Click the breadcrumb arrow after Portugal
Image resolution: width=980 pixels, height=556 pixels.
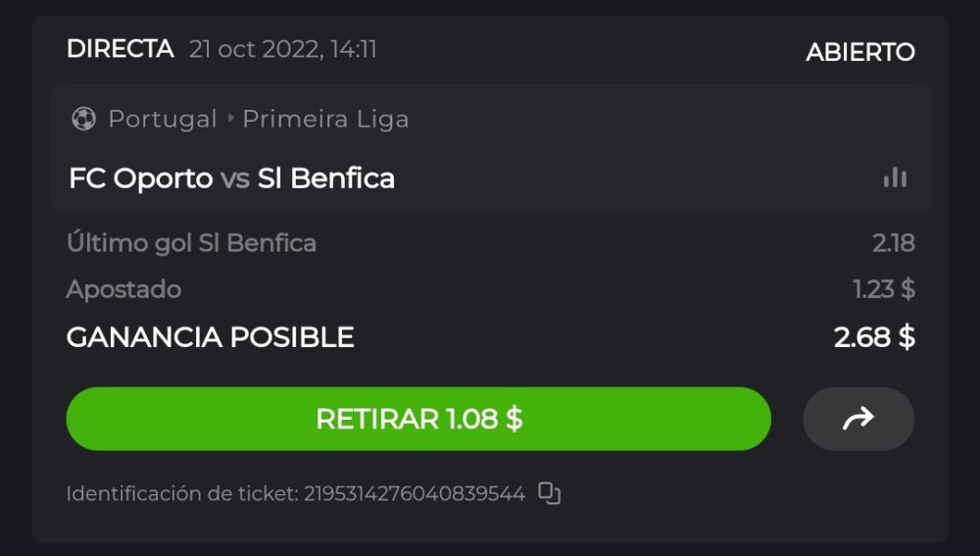231,120
